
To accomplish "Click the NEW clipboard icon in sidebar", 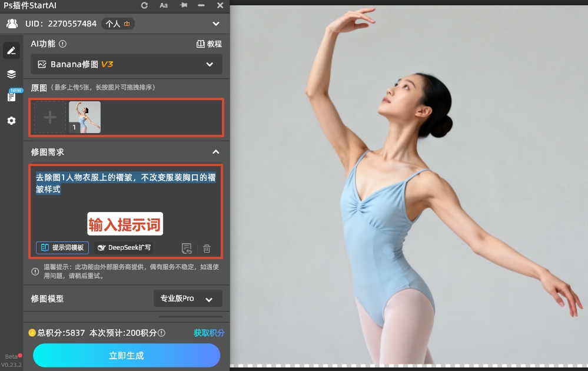I will [11, 96].
